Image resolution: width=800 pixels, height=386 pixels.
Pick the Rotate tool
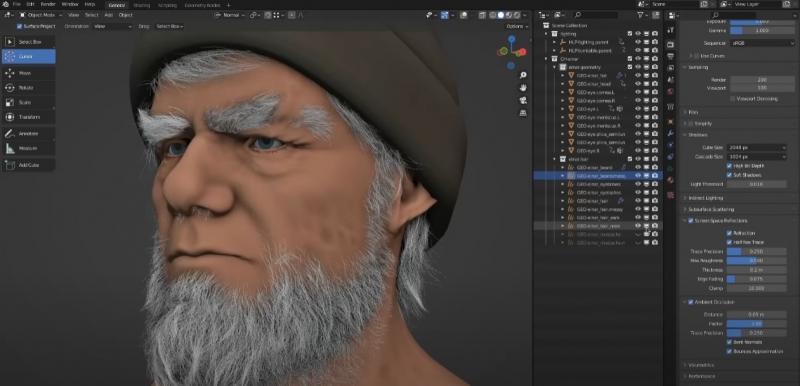tap(29, 88)
